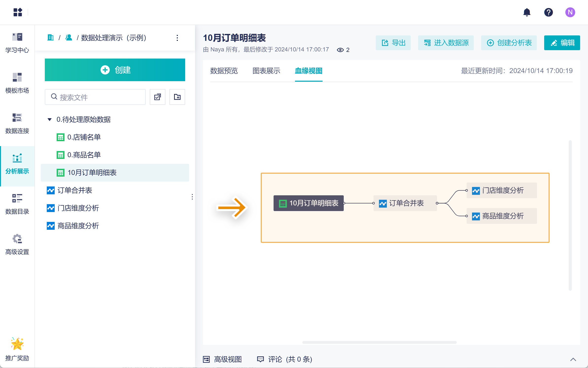Click the 编辑 button
The image size is (588, 368).
tap(562, 43)
